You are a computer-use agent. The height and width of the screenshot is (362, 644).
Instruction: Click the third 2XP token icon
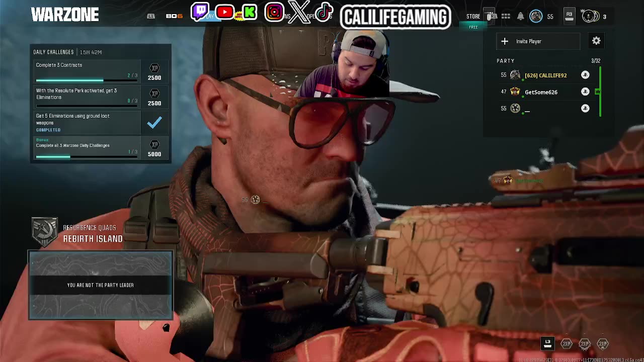(x=603, y=344)
